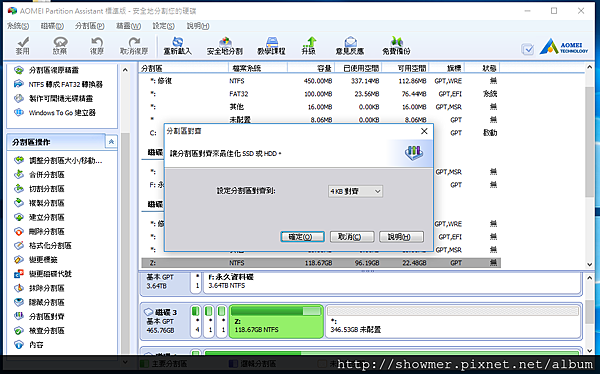Click the 說明(H) button in dialog
The image size is (600, 374).
point(401,237)
